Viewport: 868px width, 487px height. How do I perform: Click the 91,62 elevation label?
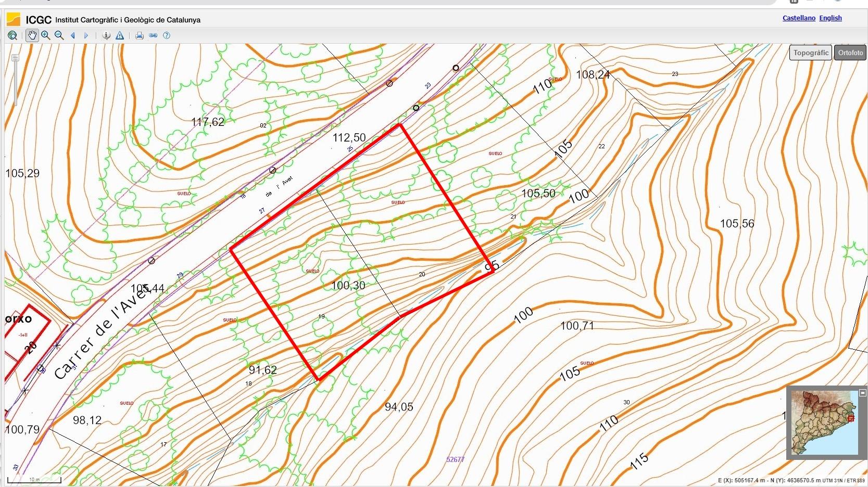coord(262,370)
